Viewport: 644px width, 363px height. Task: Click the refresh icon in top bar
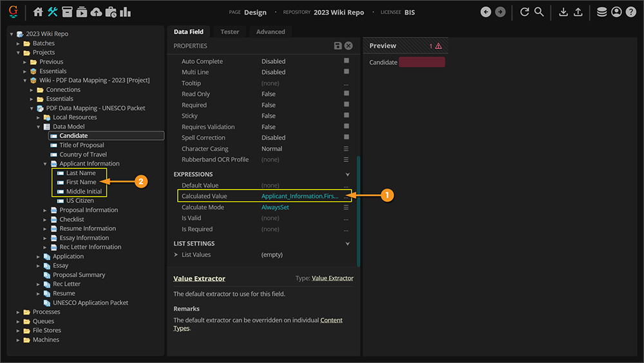pos(524,12)
